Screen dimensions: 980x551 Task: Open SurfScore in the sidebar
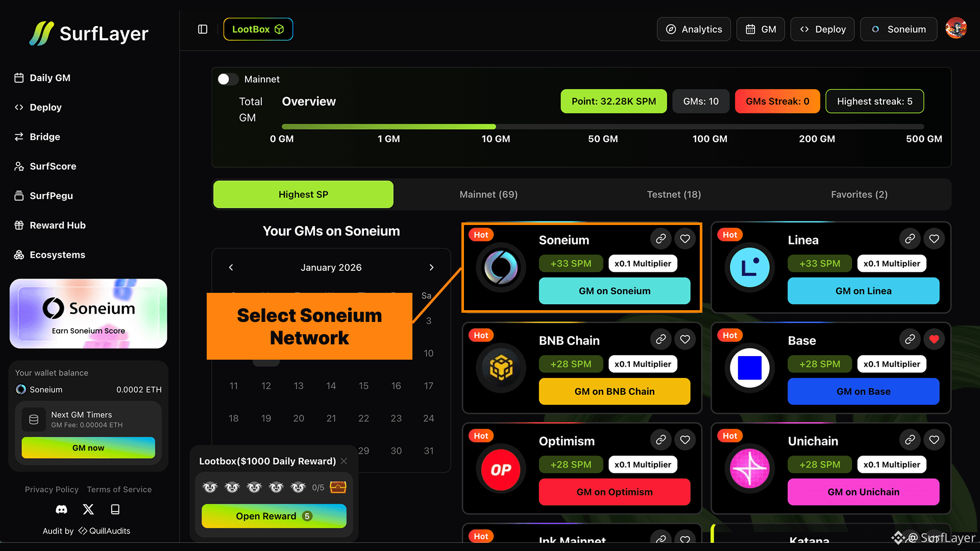coord(53,166)
